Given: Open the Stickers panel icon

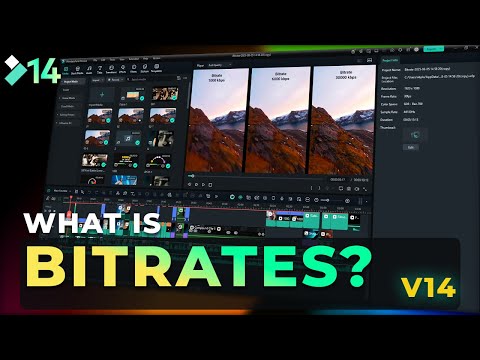Looking at the screenshot, I should click(x=145, y=68).
